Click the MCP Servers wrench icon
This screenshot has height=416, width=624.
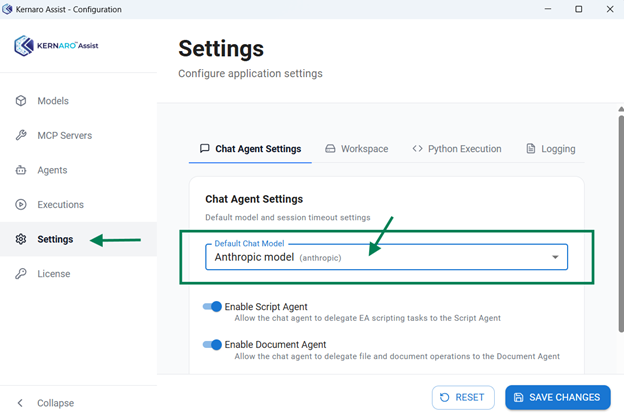click(x=21, y=135)
